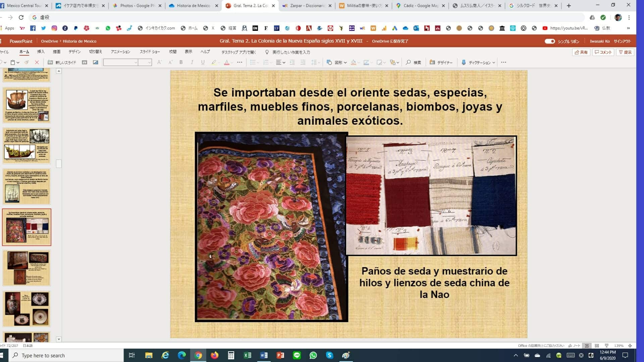Click the Dictation (ディクテーション) microphone icon
The image size is (644, 362).
(464, 62)
